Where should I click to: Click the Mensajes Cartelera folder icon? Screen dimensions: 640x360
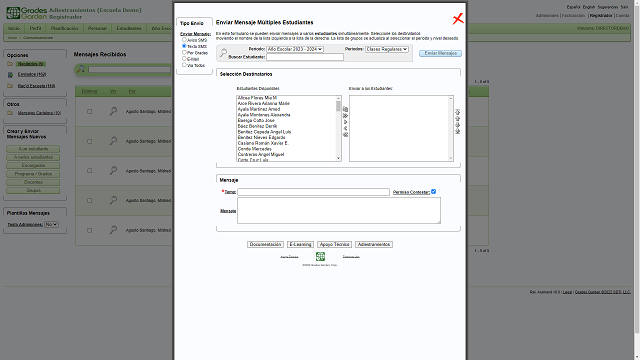(10, 113)
